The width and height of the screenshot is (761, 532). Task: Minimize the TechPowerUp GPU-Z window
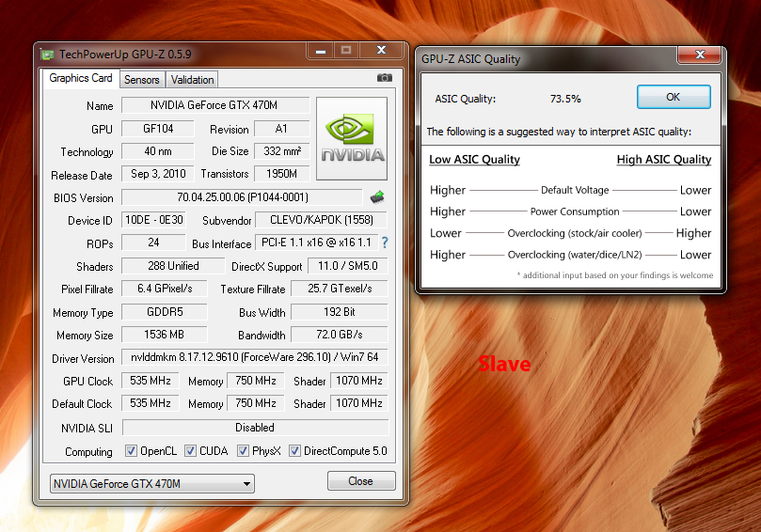click(x=321, y=51)
